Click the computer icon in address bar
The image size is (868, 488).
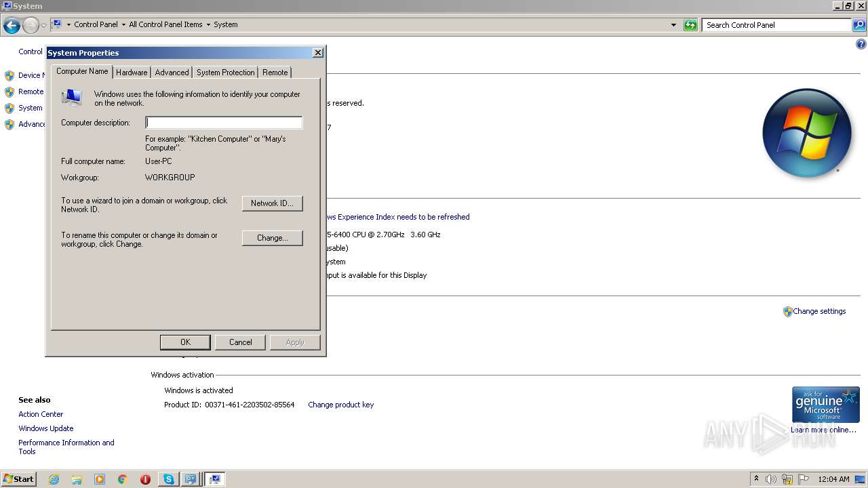click(x=58, y=24)
